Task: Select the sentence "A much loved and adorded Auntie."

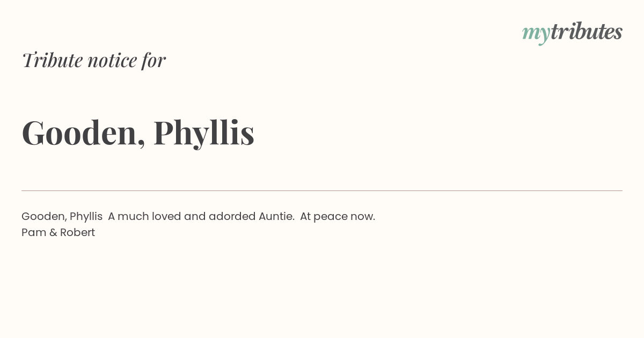Action: (201, 217)
